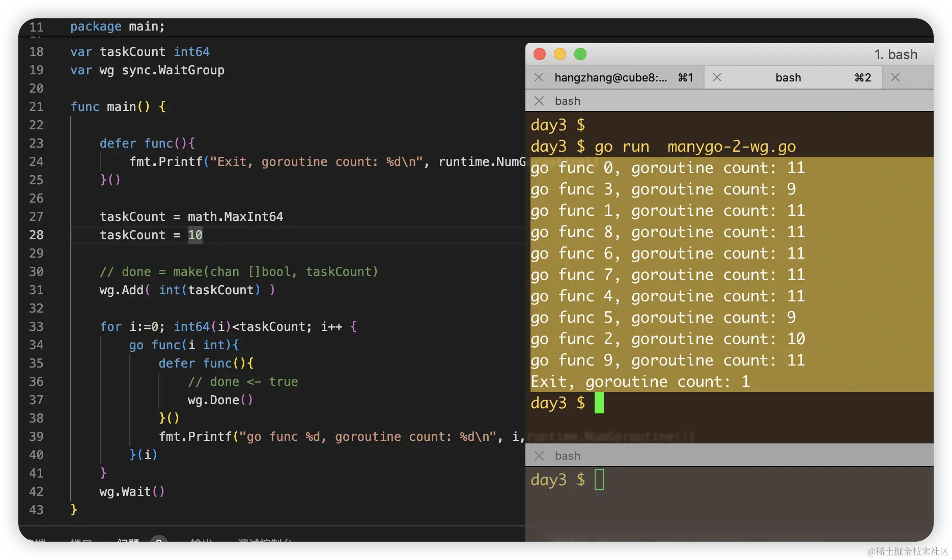
Task: Click the 'wg.Wait()' call in editor
Action: tap(132, 492)
